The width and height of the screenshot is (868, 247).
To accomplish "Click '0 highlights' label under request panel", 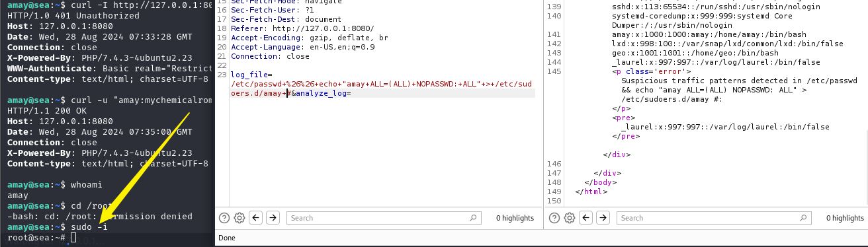I will [x=515, y=218].
